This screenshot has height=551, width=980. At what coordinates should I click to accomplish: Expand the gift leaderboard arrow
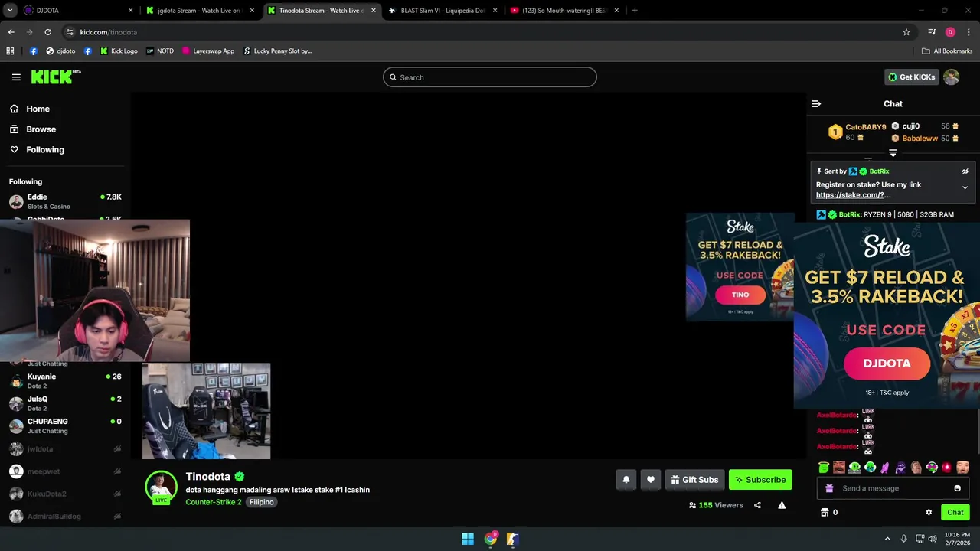pyautogui.click(x=893, y=153)
